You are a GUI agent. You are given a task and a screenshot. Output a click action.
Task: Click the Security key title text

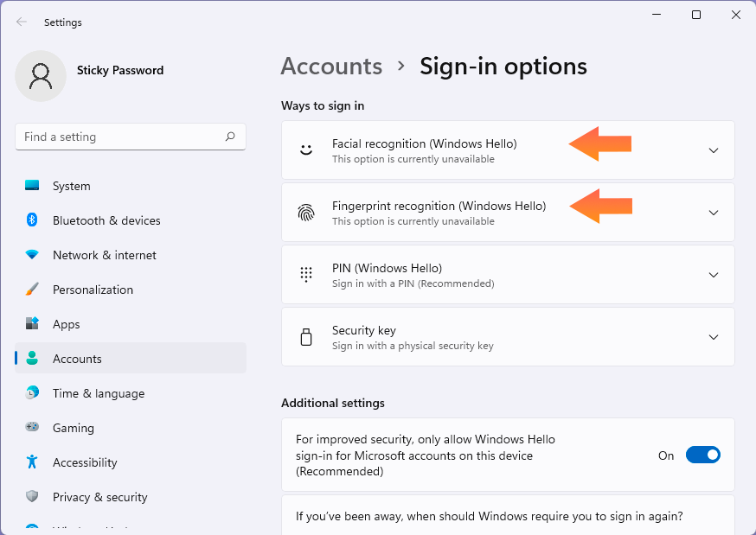pyautogui.click(x=364, y=330)
